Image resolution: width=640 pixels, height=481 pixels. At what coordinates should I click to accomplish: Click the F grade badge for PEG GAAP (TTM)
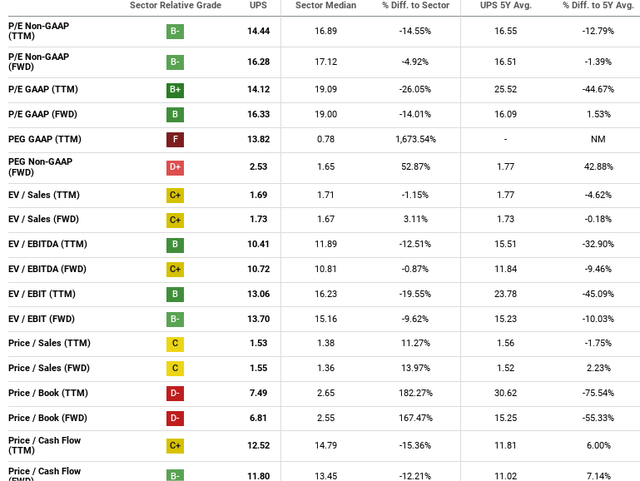[175, 139]
